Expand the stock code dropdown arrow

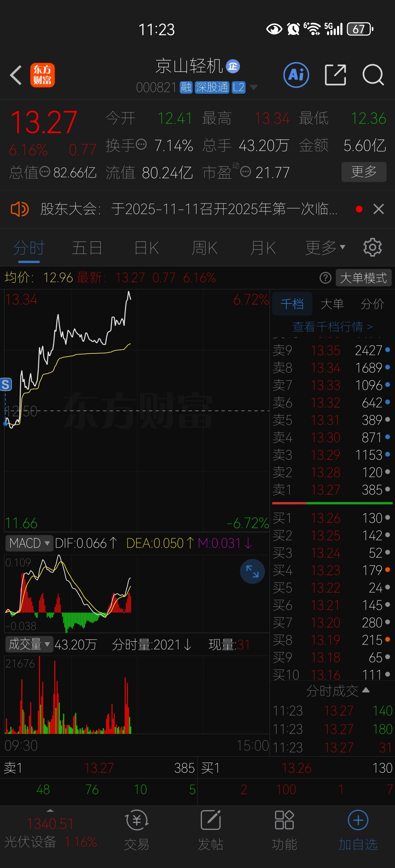click(253, 87)
